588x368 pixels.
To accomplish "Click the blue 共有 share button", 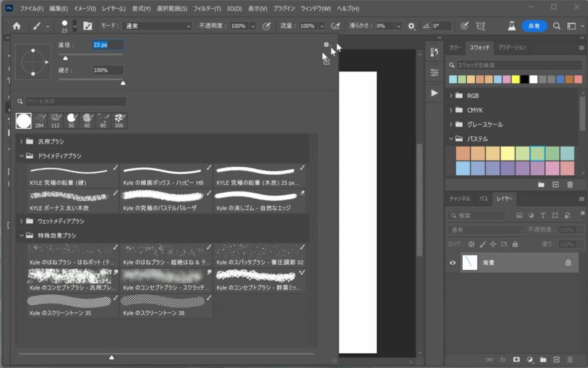I will click(x=534, y=26).
